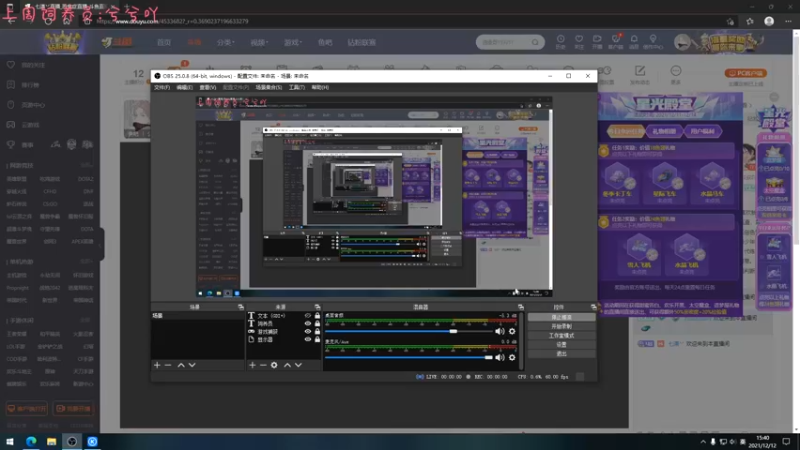The height and width of the screenshot is (450, 800).
Task: Toggle visibility of 游戏捕获 source
Action: point(308,332)
